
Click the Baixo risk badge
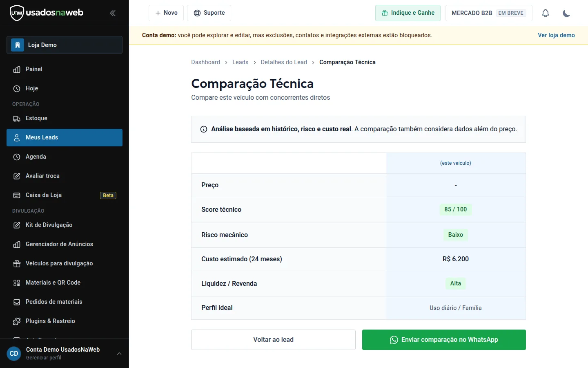[456, 235]
